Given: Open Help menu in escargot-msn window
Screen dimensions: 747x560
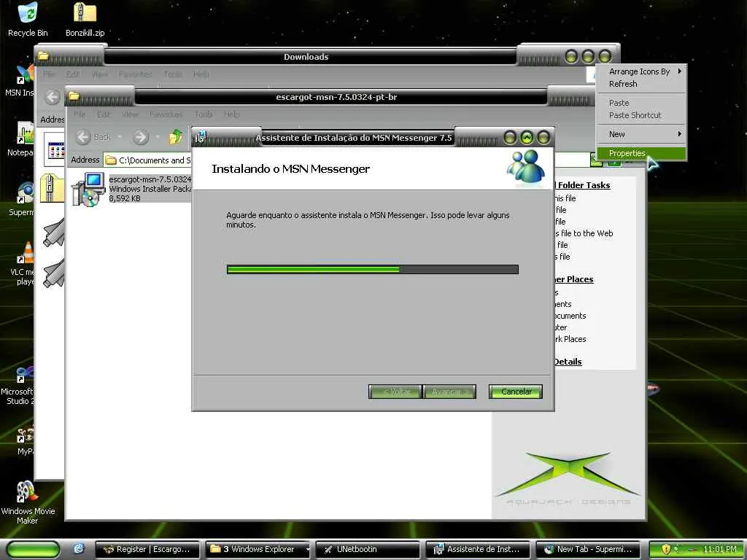Looking at the screenshot, I should [231, 114].
